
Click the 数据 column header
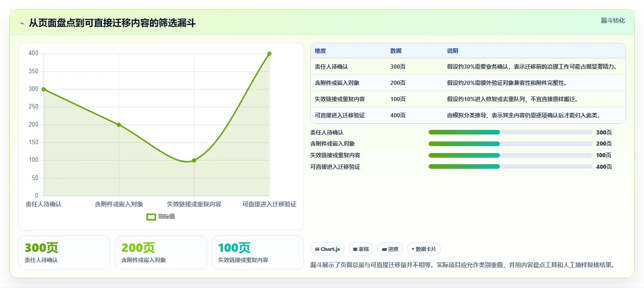pos(396,51)
